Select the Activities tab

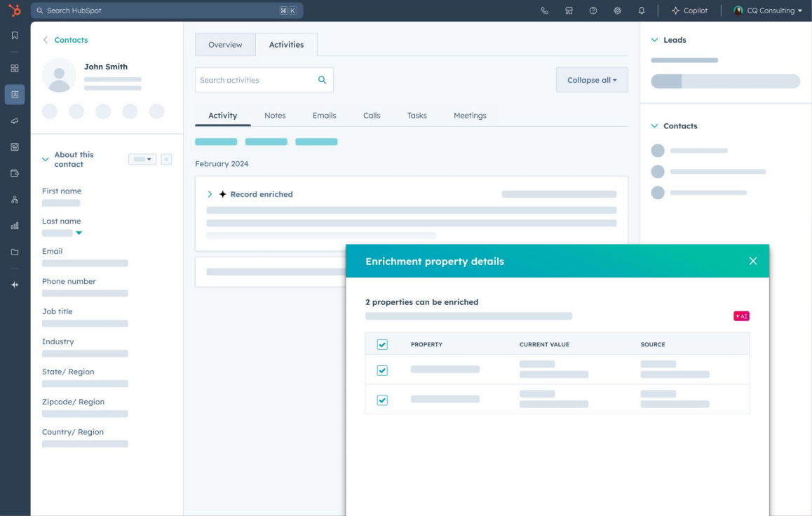point(286,44)
